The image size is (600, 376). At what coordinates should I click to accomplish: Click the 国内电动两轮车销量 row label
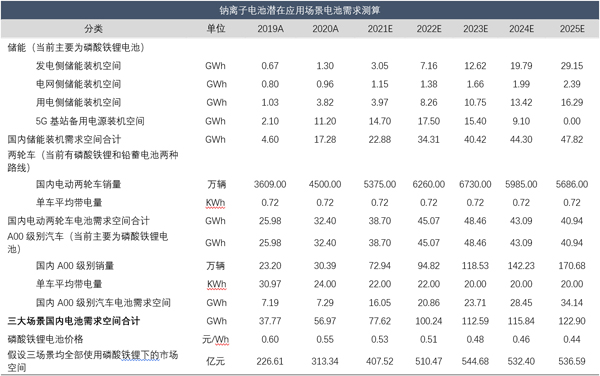tap(78, 184)
